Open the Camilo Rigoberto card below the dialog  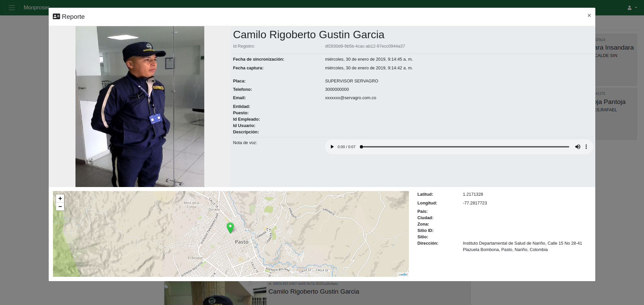tap(314, 292)
